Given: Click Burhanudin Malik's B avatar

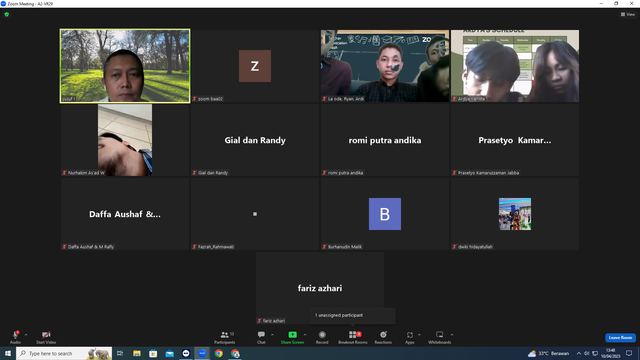Looking at the screenshot, I should point(384,214).
